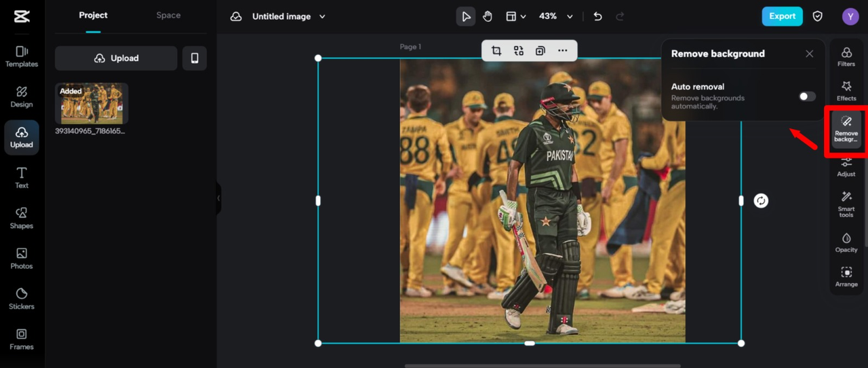This screenshot has width=868, height=368.
Task: Open the Filters panel
Action: [x=846, y=57]
